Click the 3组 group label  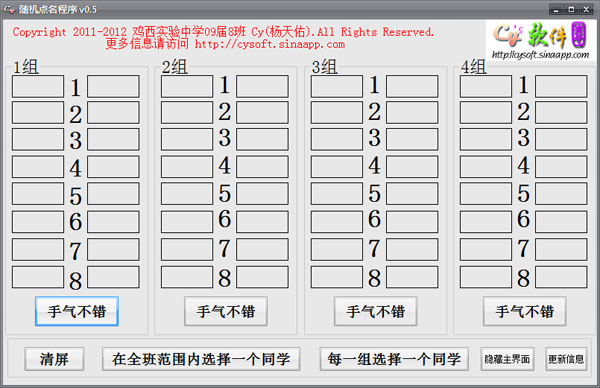(x=324, y=67)
